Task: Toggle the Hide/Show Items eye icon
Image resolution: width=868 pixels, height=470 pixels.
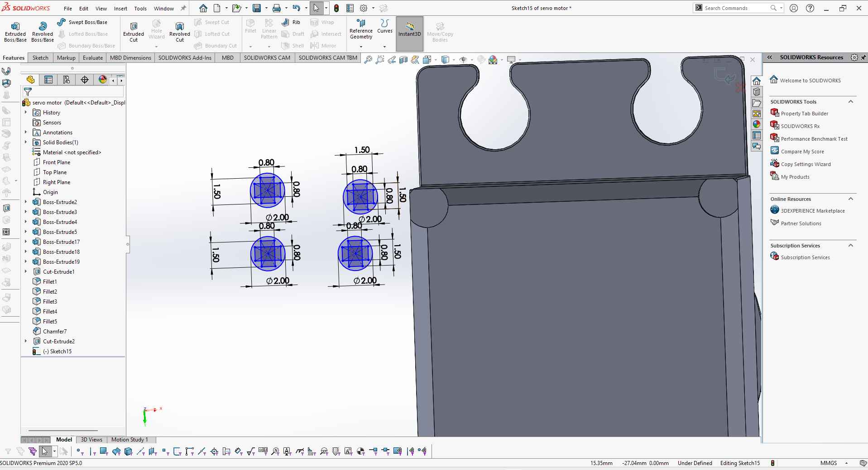Action: (x=463, y=59)
